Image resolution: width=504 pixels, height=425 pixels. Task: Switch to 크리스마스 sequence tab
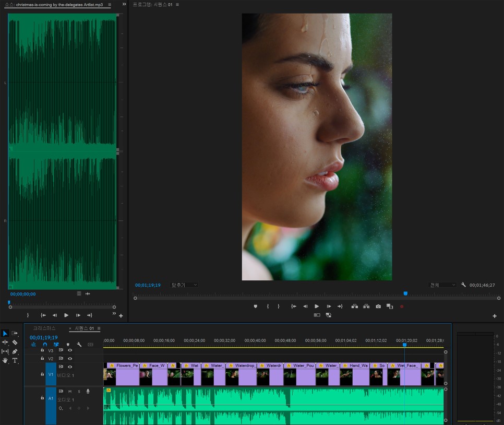click(x=44, y=328)
